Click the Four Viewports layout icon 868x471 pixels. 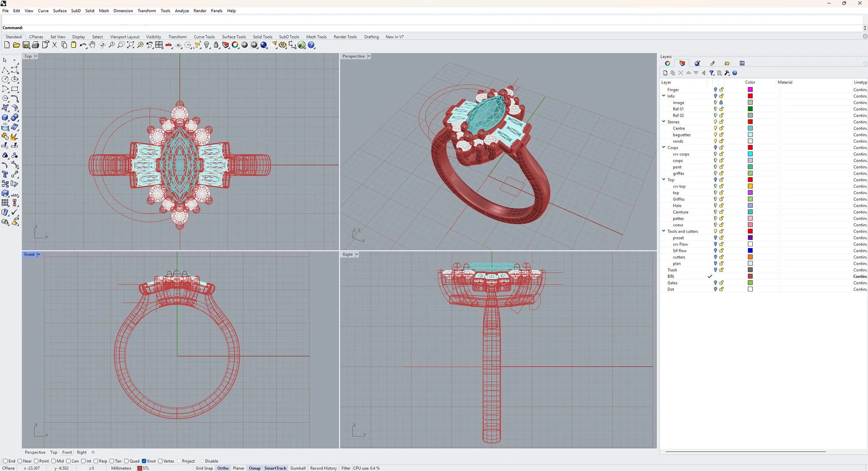pyautogui.click(x=159, y=45)
